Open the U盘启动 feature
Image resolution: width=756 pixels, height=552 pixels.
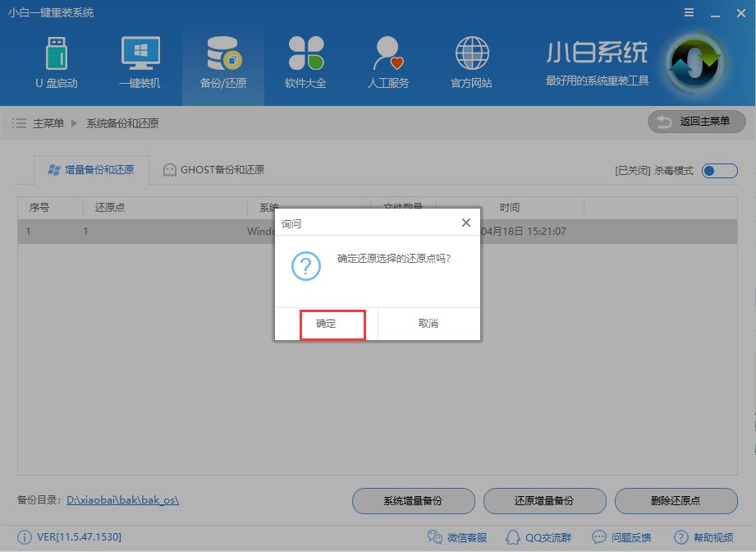57,62
